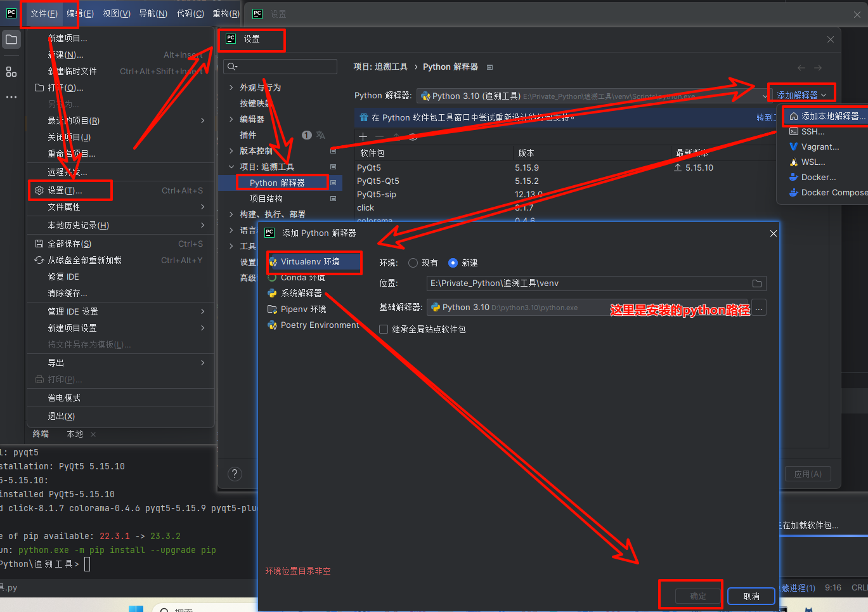Click the plus icon to install package

coord(363,136)
